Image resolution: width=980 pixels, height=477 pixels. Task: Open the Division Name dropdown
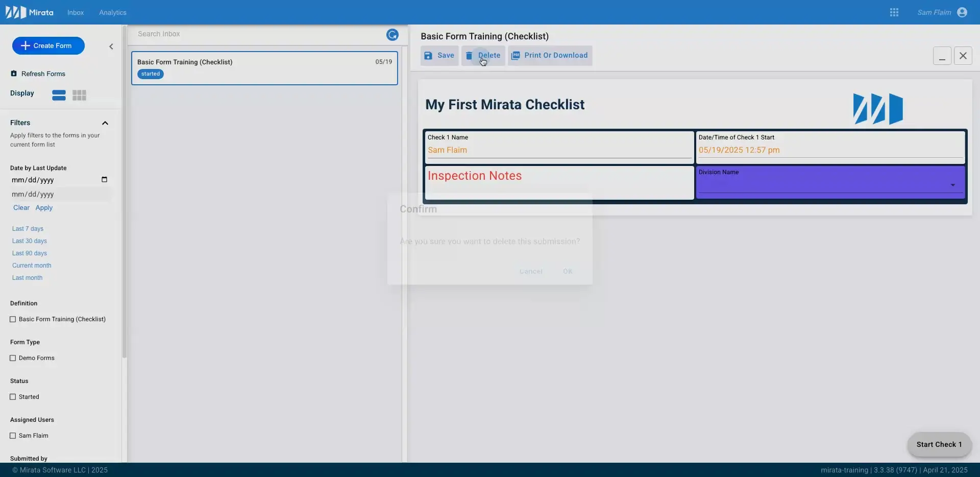(953, 185)
